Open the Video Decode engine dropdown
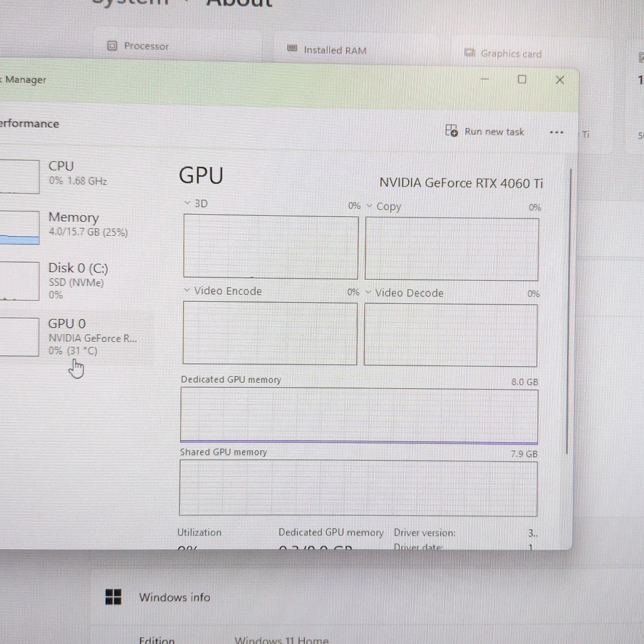 tap(368, 292)
